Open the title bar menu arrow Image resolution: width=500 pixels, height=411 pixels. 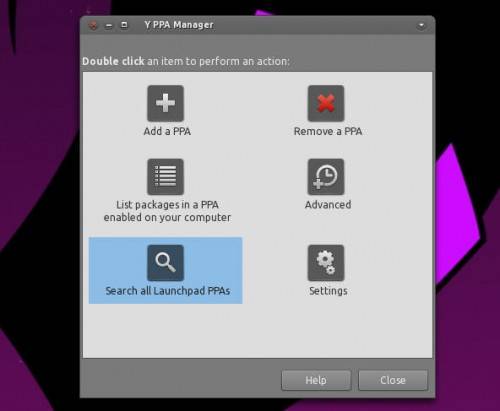click(x=421, y=26)
